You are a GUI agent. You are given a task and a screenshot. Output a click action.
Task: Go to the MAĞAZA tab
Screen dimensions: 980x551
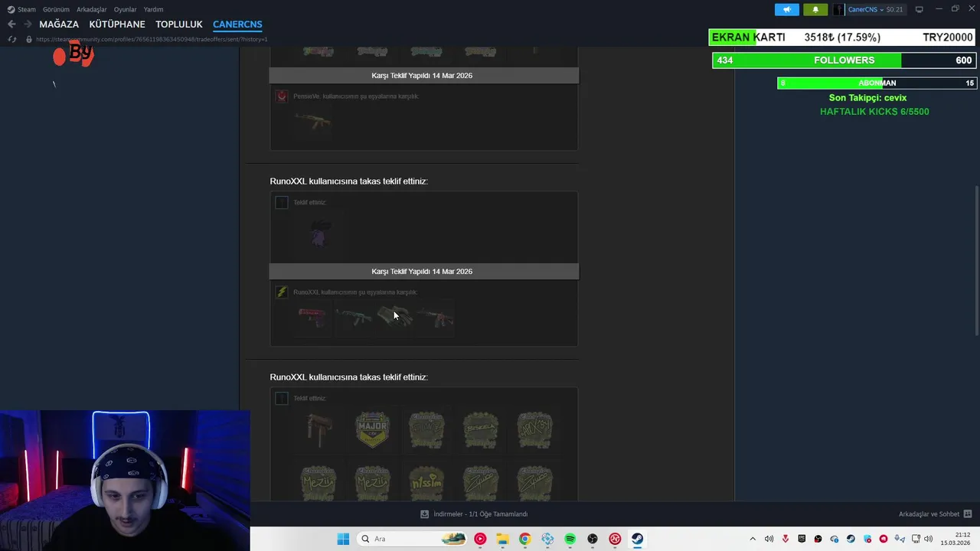[59, 24]
